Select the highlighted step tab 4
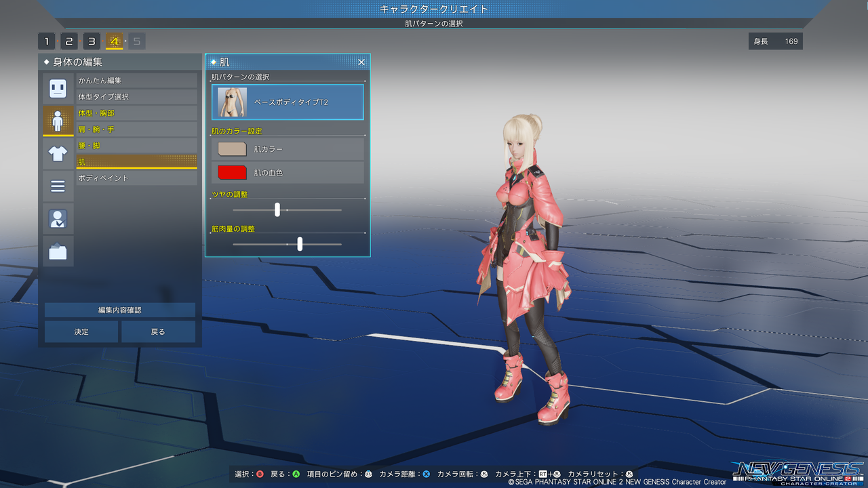The width and height of the screenshot is (868, 488). pos(114,41)
